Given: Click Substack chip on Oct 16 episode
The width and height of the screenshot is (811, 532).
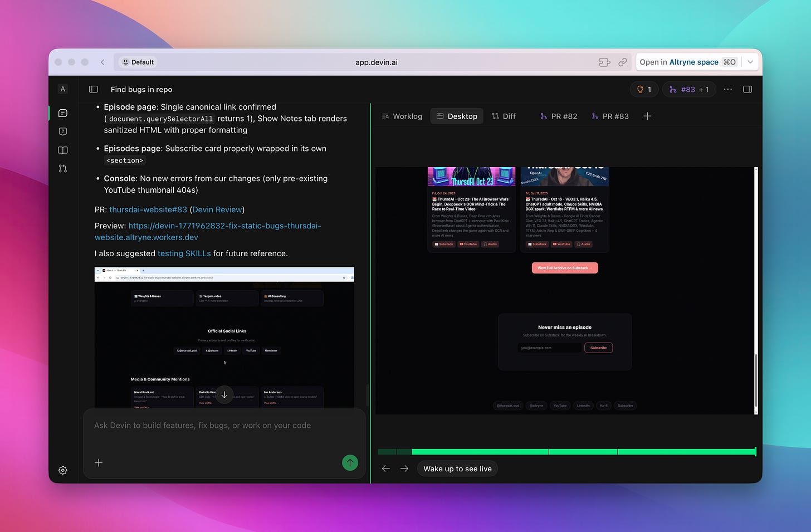Looking at the screenshot, I should (538, 244).
